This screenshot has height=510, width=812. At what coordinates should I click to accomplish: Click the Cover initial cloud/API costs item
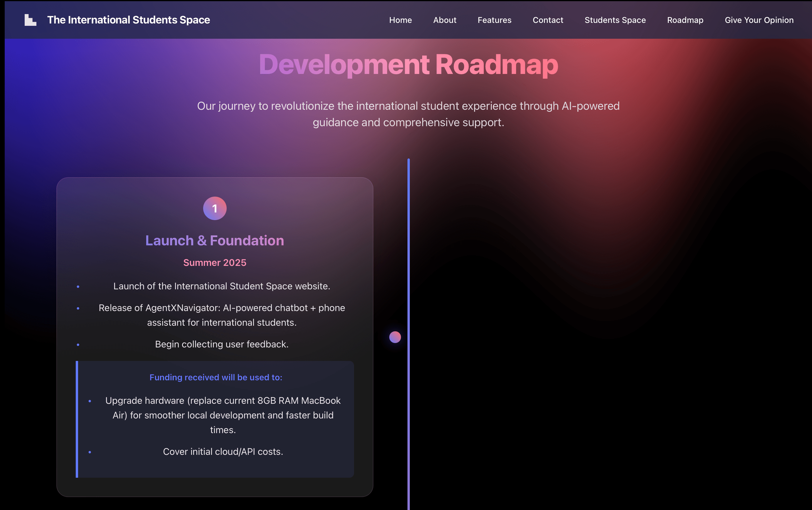click(223, 452)
